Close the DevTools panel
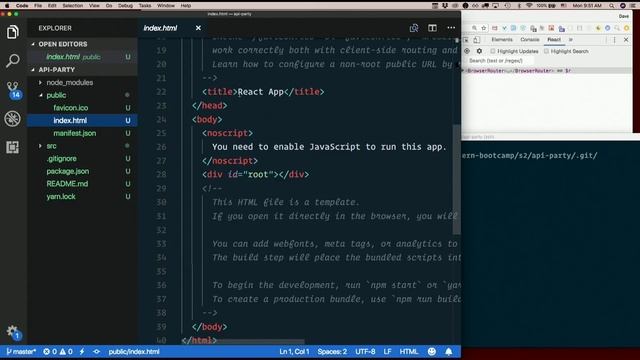The width and height of the screenshot is (640, 360). (x=626, y=40)
